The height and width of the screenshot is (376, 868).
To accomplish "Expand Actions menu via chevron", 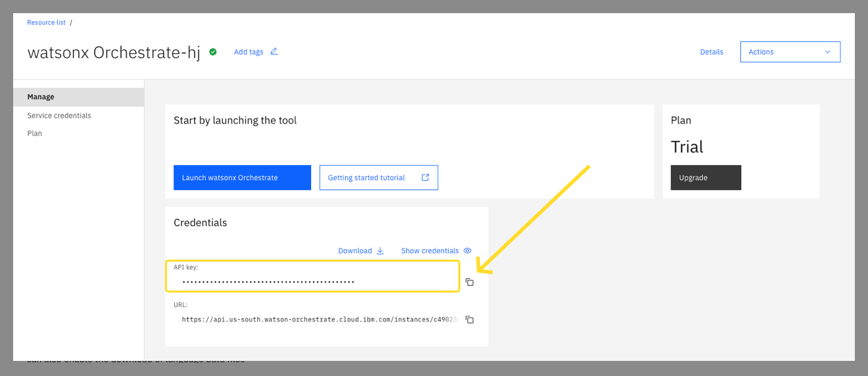I will [827, 52].
